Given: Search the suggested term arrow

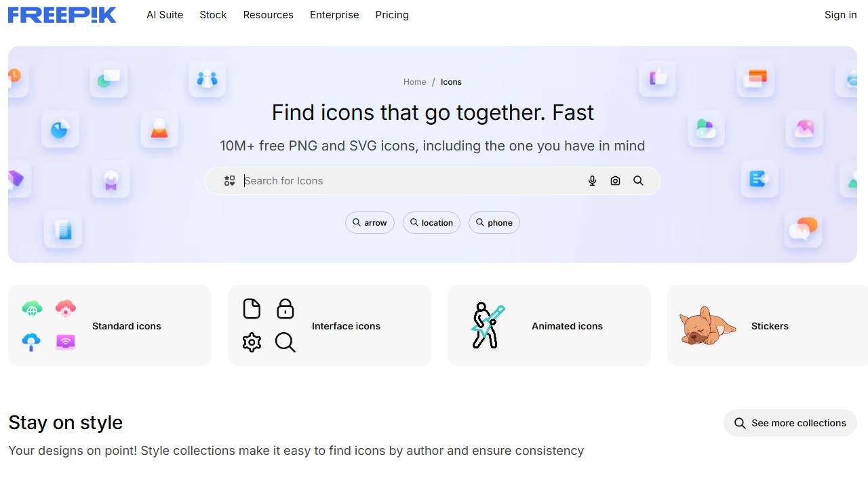Looking at the screenshot, I should click(x=370, y=222).
